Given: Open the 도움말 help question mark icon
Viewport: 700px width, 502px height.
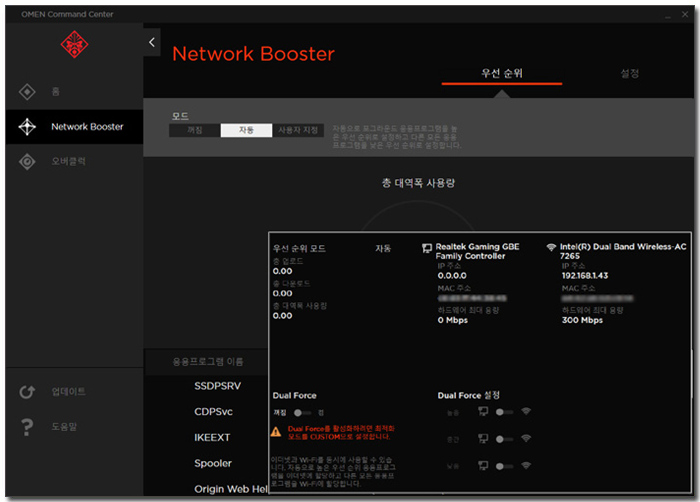Looking at the screenshot, I should coord(27,427).
